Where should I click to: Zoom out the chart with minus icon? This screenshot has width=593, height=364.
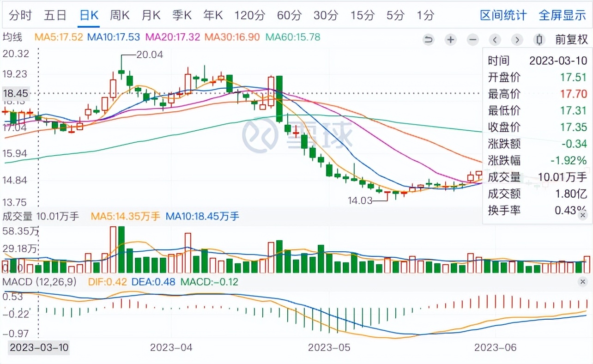(x=473, y=40)
